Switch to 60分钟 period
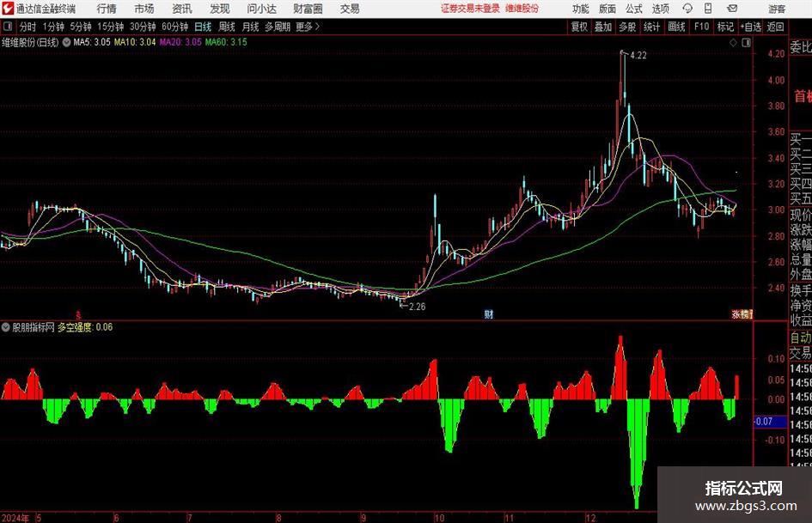The image size is (812, 523). (174, 27)
